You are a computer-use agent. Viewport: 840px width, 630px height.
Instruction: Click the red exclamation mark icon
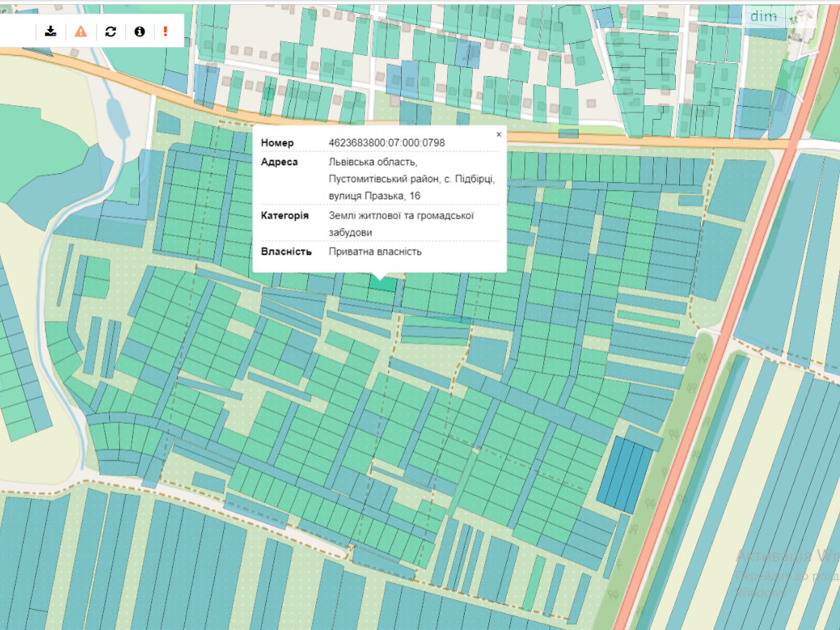165,31
